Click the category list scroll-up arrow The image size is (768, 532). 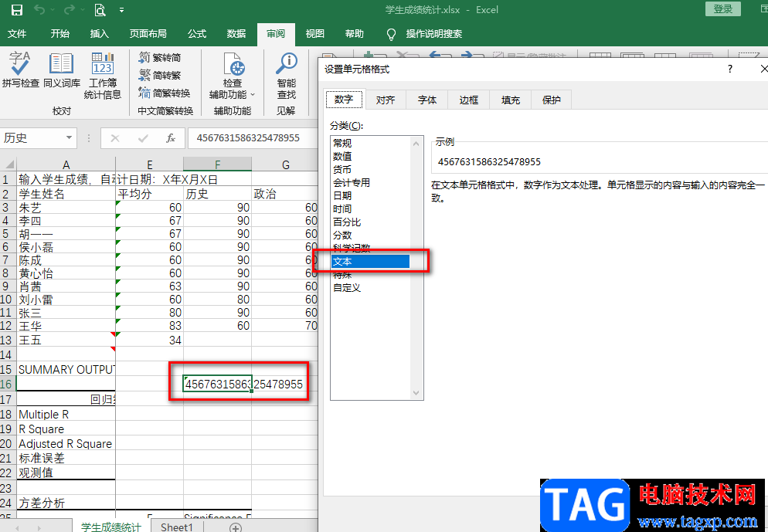(x=416, y=144)
